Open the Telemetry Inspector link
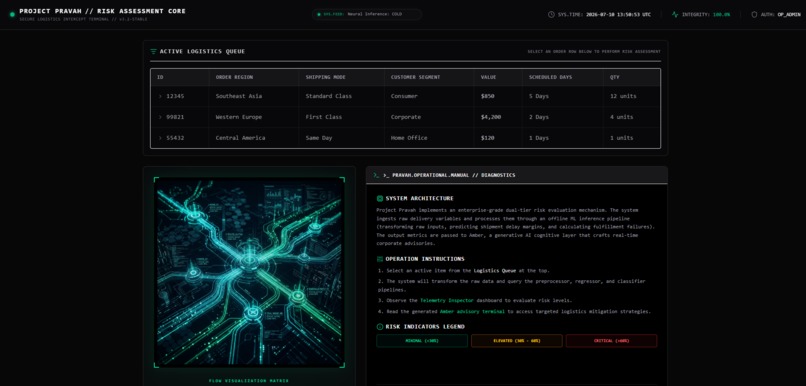 (447, 301)
